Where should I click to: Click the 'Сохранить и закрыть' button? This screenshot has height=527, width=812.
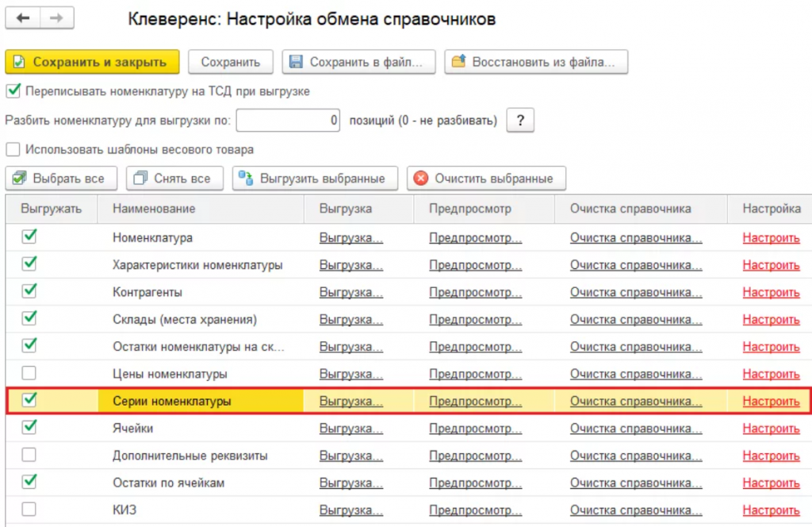coord(92,62)
